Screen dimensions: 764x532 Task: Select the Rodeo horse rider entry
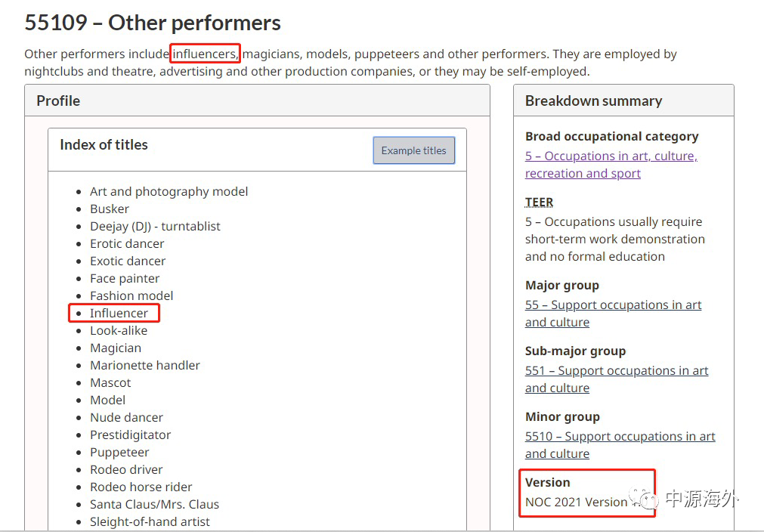[x=141, y=487]
